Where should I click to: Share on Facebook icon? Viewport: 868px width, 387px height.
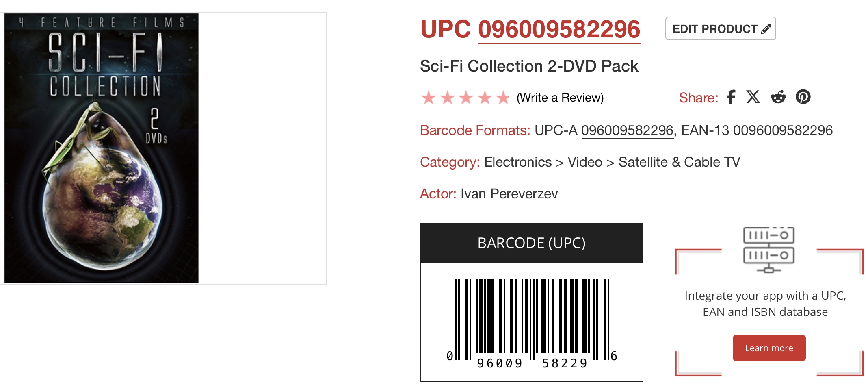coord(731,98)
